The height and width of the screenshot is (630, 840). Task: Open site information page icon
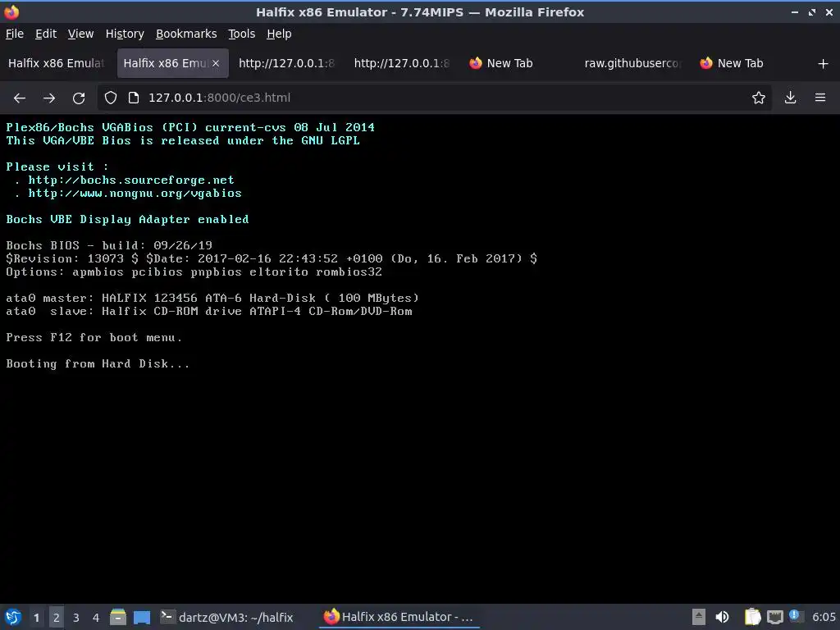pos(134,98)
